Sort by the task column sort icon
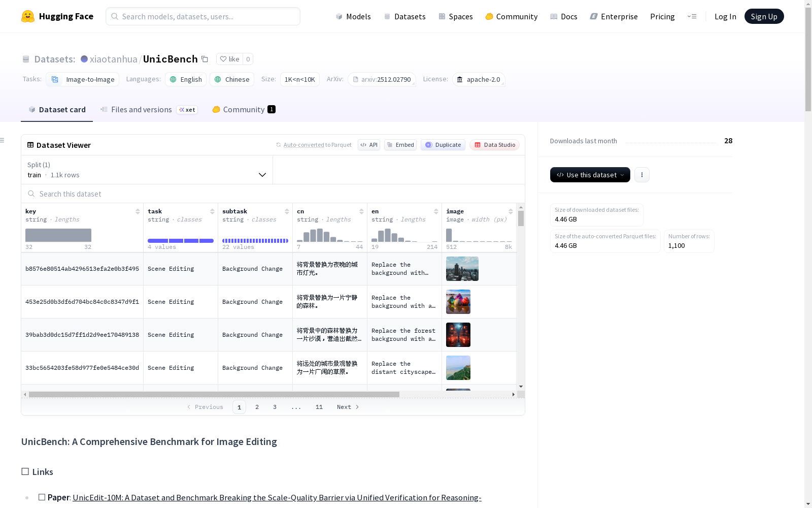This screenshot has height=508, width=812. coord(212,211)
